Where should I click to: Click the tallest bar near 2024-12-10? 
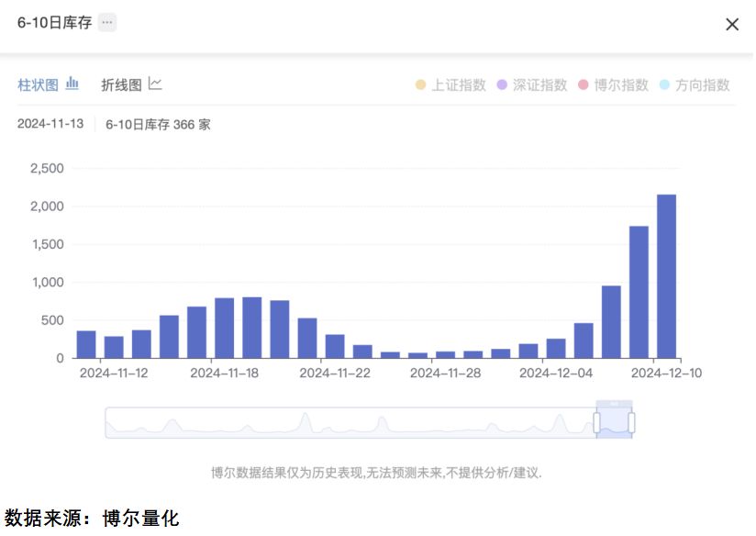point(666,276)
